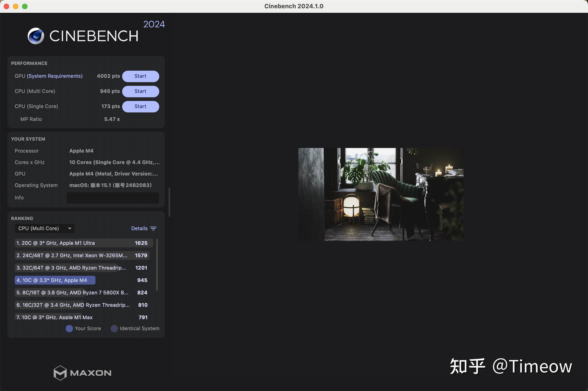Start the CPU Multi Core benchmark
The width and height of the screenshot is (588, 391).
(x=140, y=91)
